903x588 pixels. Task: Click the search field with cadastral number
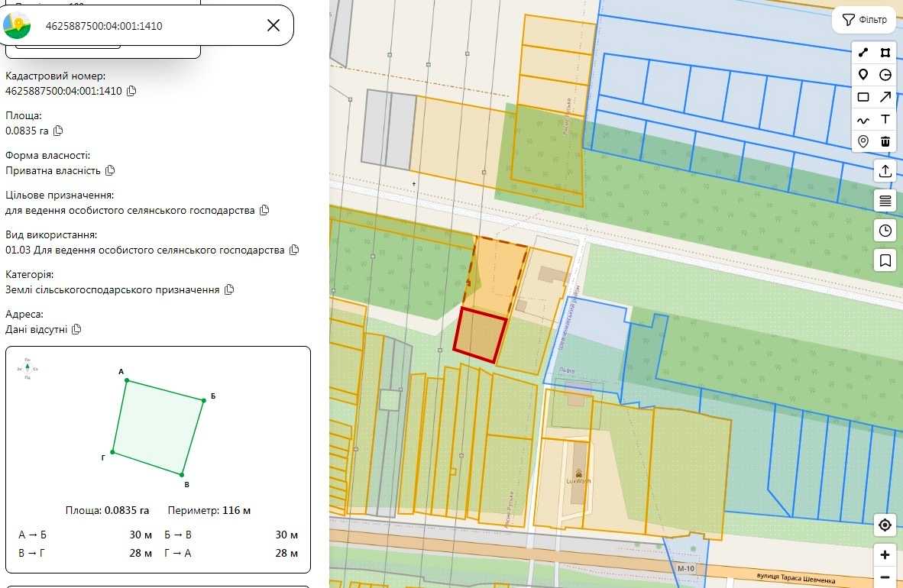point(147,25)
